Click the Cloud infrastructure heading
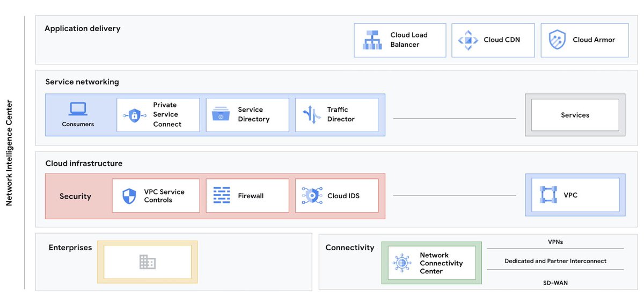Screen dimensions: 644x297 (84, 163)
